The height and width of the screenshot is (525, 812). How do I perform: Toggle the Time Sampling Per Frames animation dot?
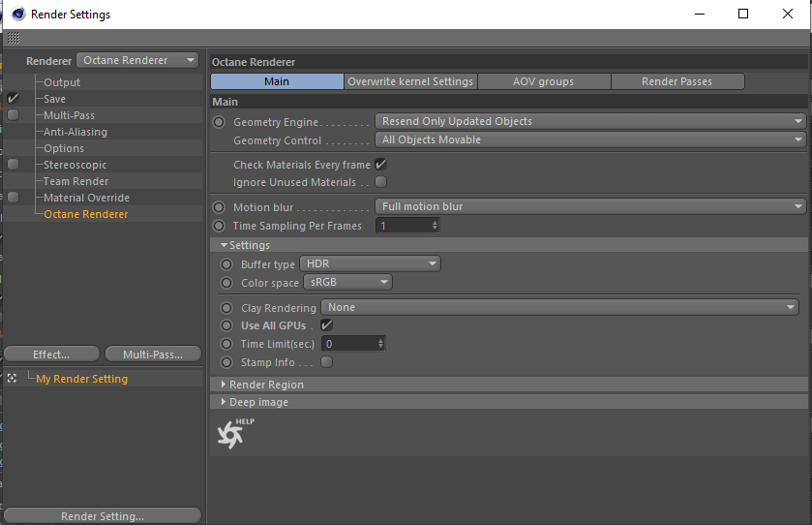[219, 226]
